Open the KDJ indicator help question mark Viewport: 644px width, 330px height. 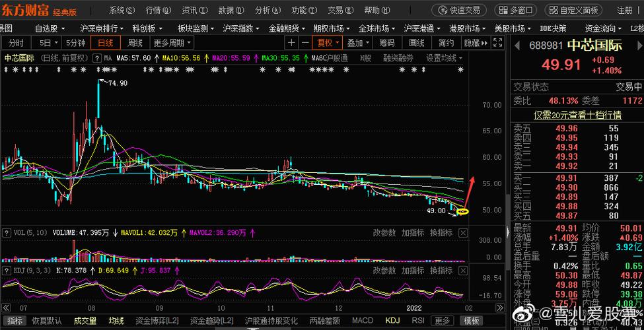click(x=6, y=271)
